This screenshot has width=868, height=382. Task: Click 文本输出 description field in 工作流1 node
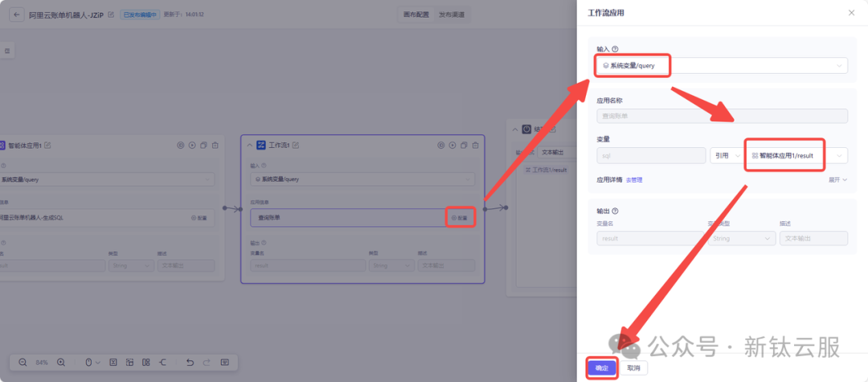(446, 265)
